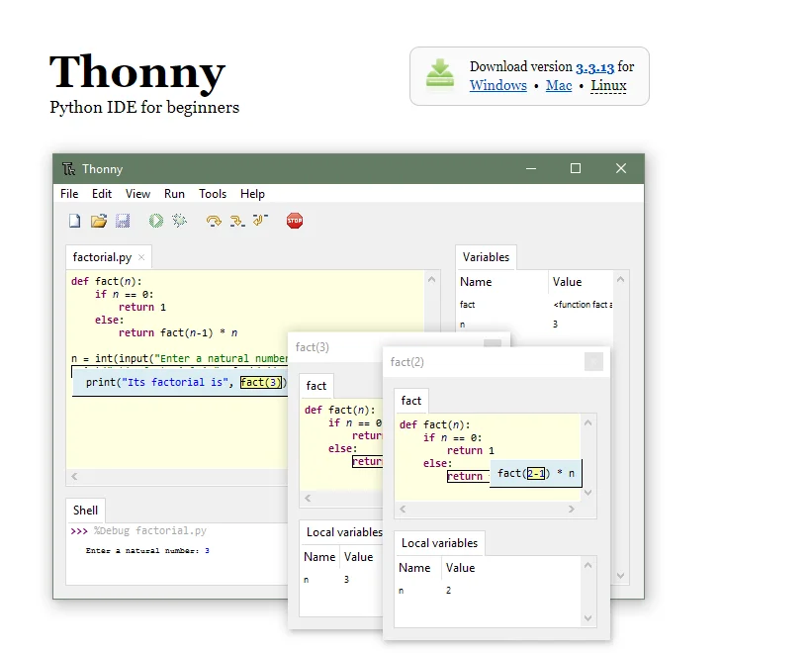Click scroll-up arrow in fact(2) Local variables
This screenshot has height=653, width=812.
point(587,565)
